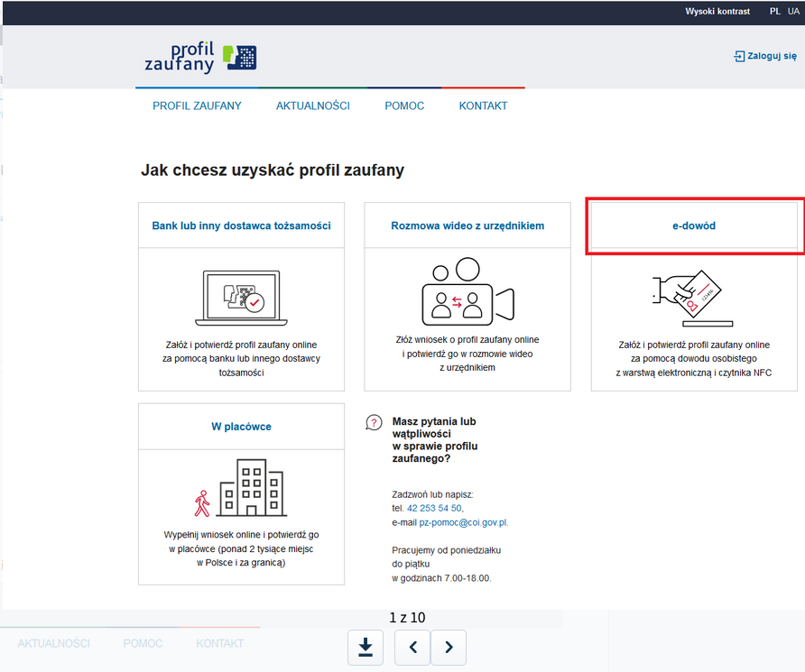The image size is (805, 672).
Task: Go to next slide with right chevron
Action: pos(449,648)
